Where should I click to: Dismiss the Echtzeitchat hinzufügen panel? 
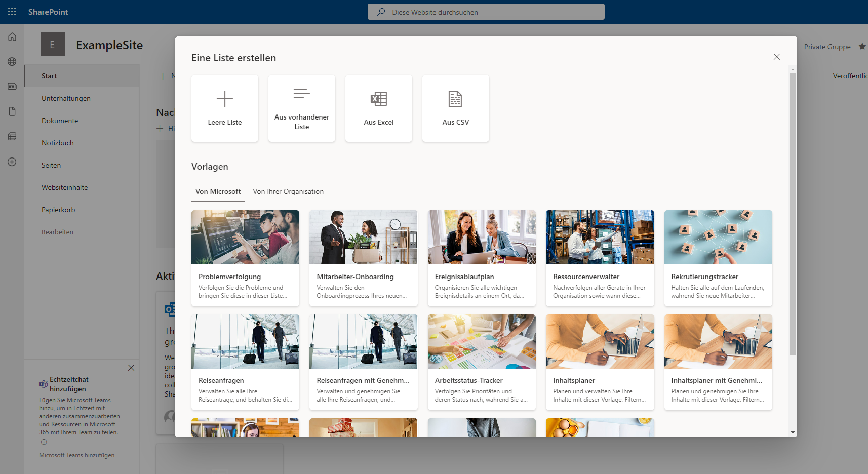(131, 368)
